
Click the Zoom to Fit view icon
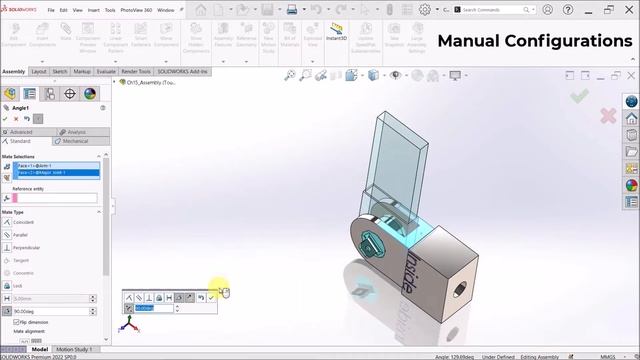tap(290, 75)
